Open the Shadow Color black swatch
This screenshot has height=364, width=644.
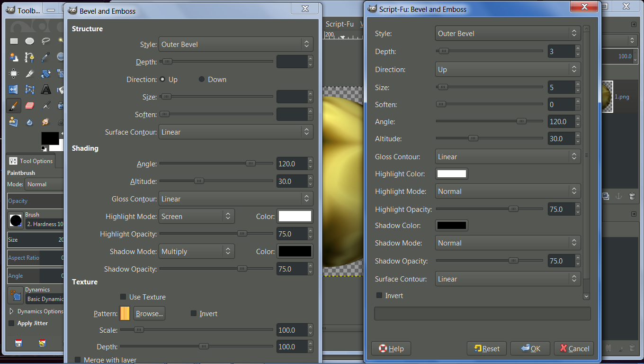(x=452, y=226)
